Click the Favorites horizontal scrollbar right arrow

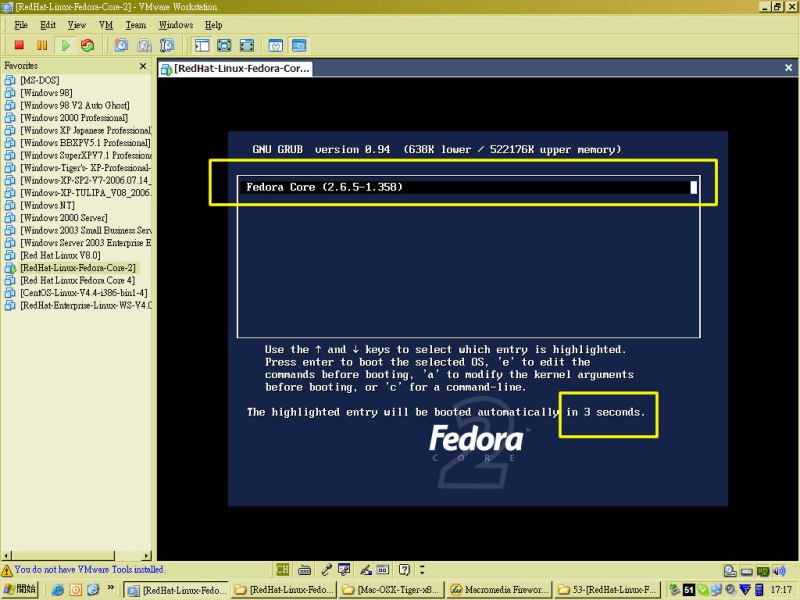[x=147, y=555]
